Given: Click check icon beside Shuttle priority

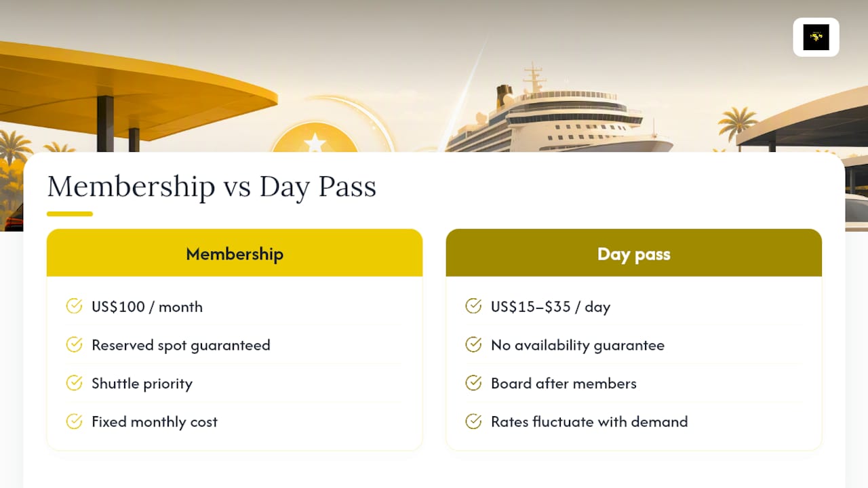Looking at the screenshot, I should (x=74, y=383).
